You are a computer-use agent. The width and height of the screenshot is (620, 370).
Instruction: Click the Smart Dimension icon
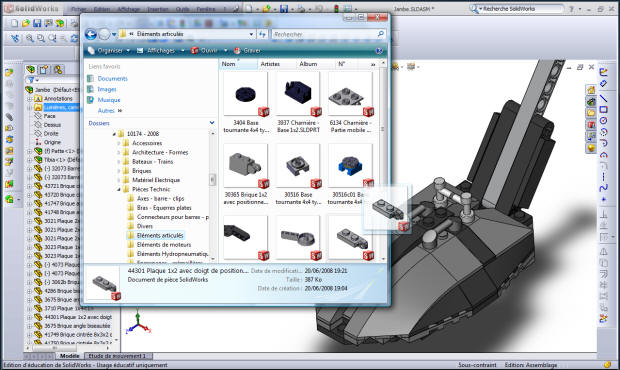coord(603,83)
